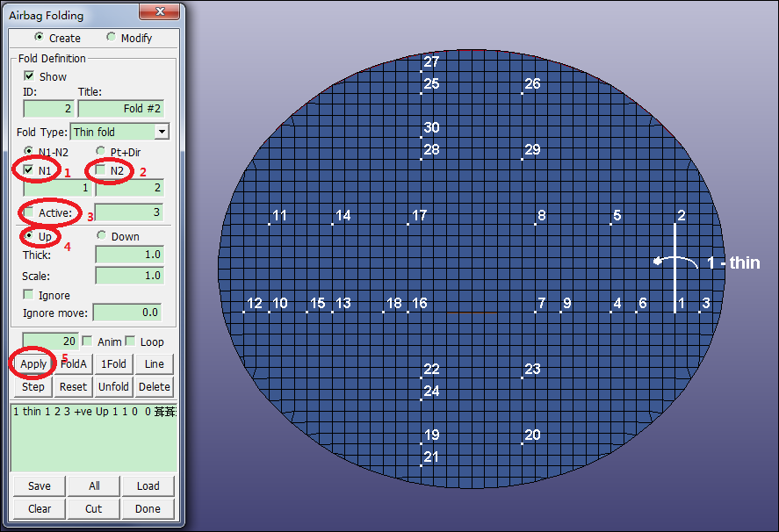The image size is (779, 532).
Task: Click the Save button
Action: tap(40, 485)
